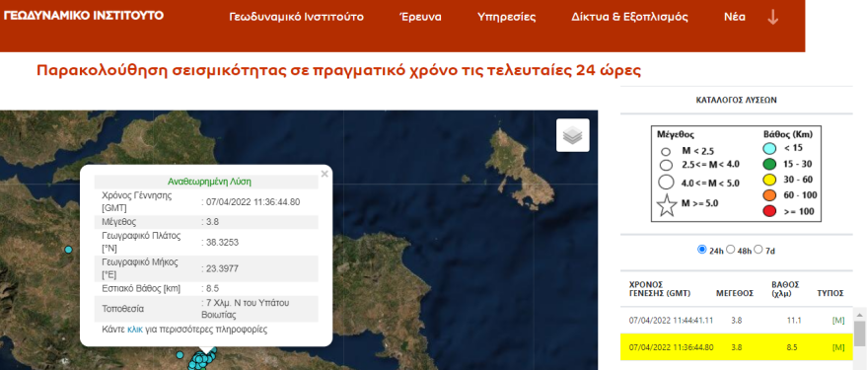
Task: Select the 48h time range radio button
Action: click(730, 250)
